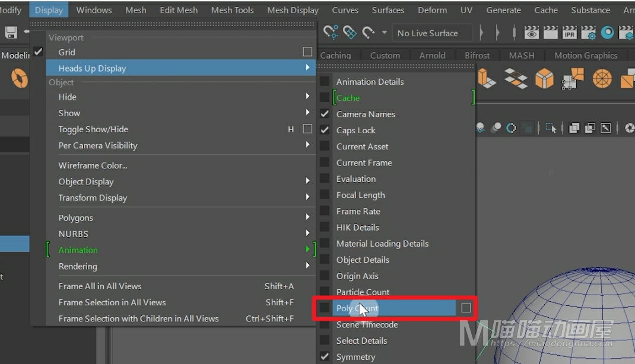This screenshot has height=364, width=635.
Task: Open the Mesh Tools menu
Action: (x=233, y=10)
